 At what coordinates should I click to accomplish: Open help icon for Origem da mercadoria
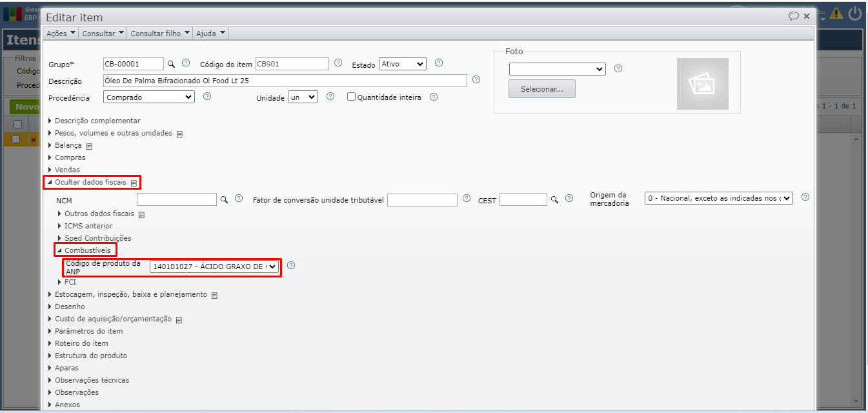(805, 197)
